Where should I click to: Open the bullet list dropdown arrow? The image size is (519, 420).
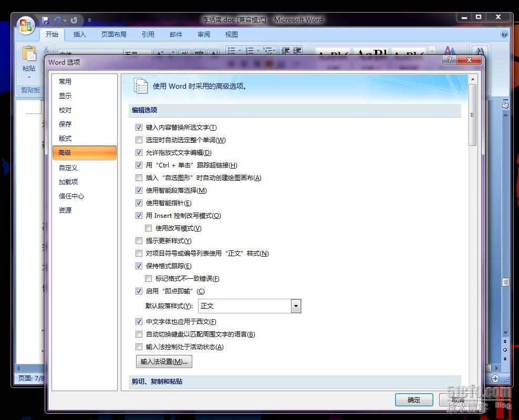[x=240, y=50]
